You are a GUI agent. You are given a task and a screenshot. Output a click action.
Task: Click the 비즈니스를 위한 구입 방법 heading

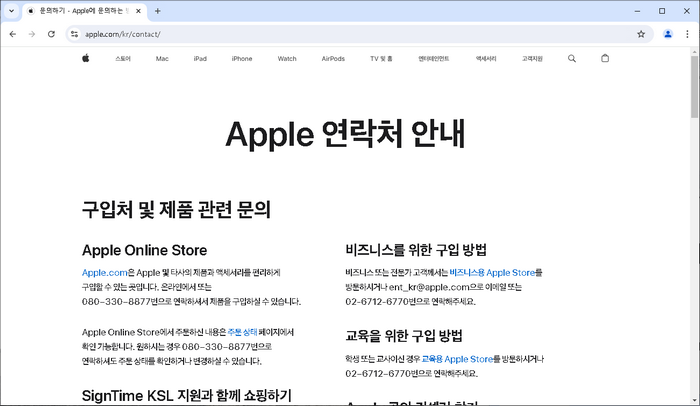(x=416, y=250)
